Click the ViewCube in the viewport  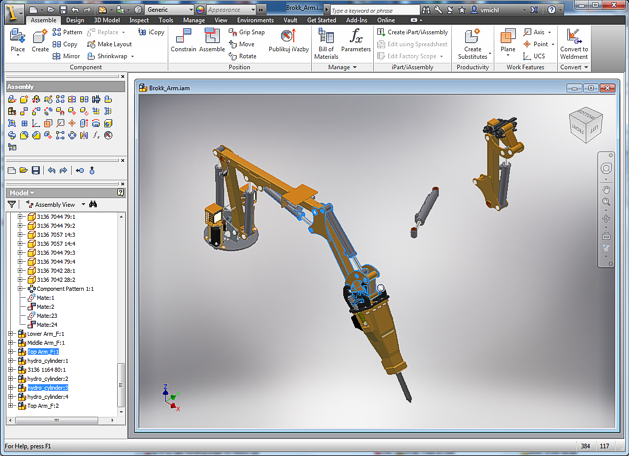(x=585, y=125)
